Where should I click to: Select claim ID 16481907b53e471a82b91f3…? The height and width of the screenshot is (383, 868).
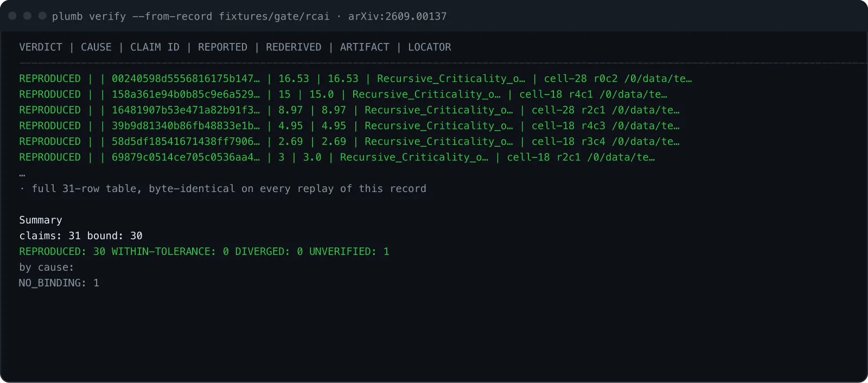tap(186, 110)
